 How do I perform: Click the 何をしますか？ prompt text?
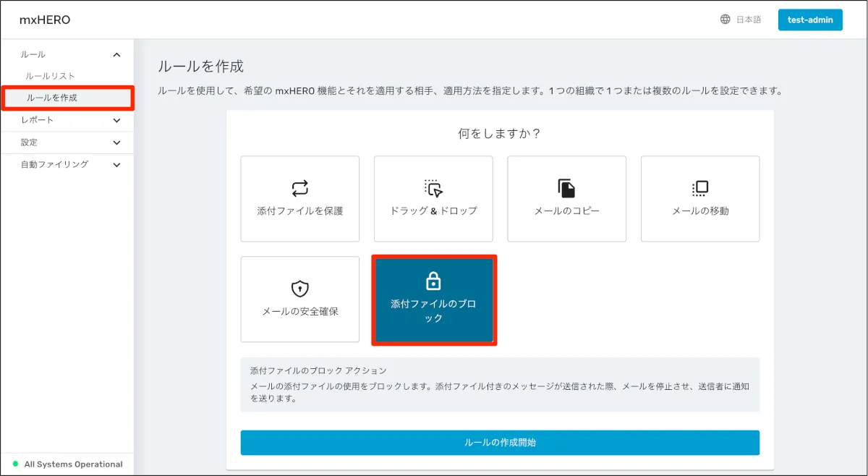coord(500,134)
